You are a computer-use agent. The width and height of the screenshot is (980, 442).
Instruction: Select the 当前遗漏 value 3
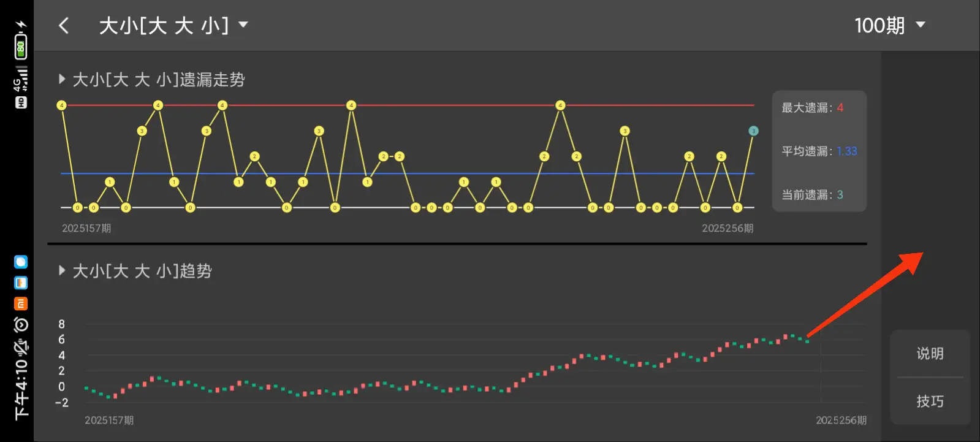840,195
